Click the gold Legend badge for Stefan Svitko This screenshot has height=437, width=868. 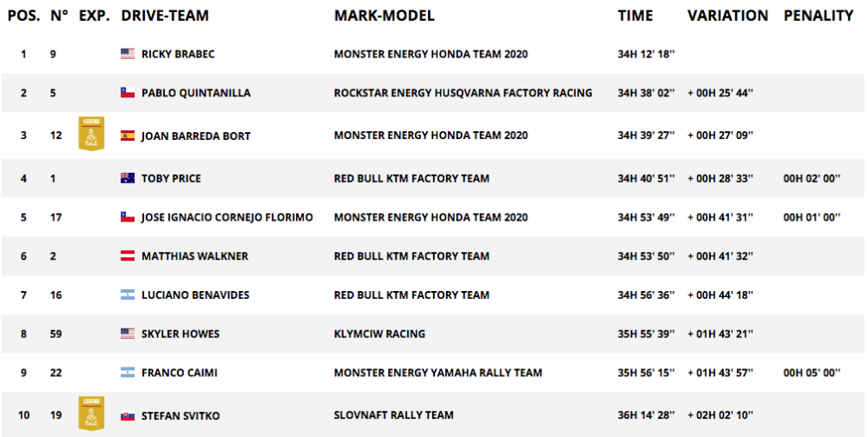pos(90,414)
